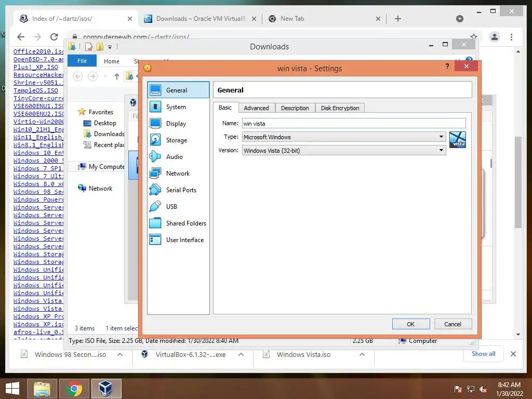
Task: Expand VirtualBox-6.1.32 download options chevron
Action: (x=241, y=354)
